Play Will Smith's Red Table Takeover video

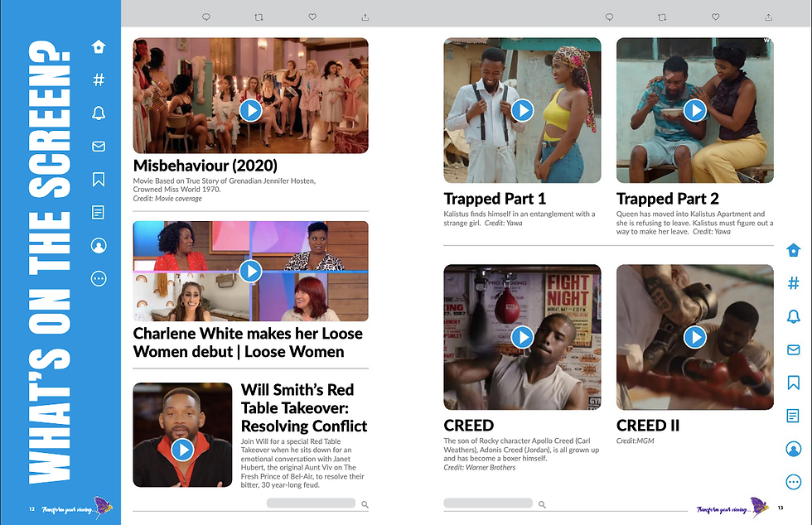[x=182, y=450]
